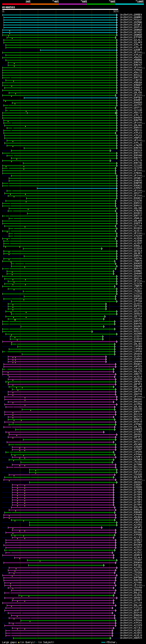The height and width of the screenshot is (644, 146).
Task: Select the UniRef100_Q9FN20 label
Action: (131, 382)
